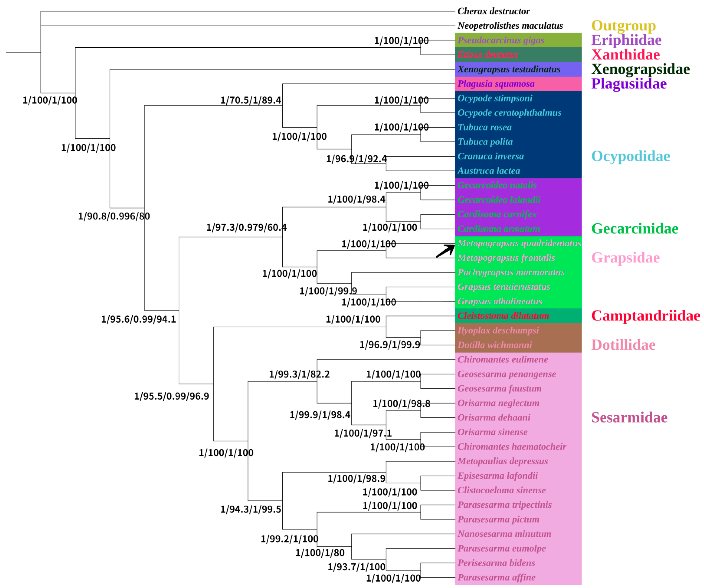704x588 pixels.
Task: Select the 1/97.3/0.979/60.4 node label
Action: pos(246,228)
